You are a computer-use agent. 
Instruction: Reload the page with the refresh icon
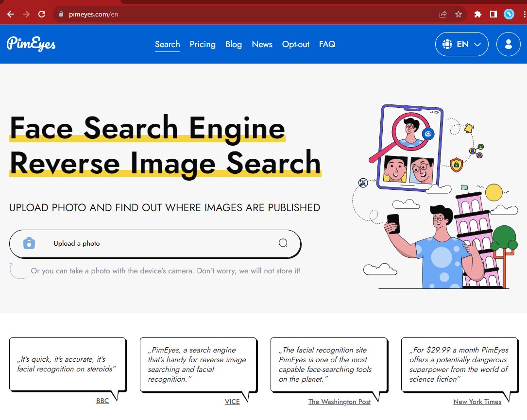pyautogui.click(x=42, y=14)
